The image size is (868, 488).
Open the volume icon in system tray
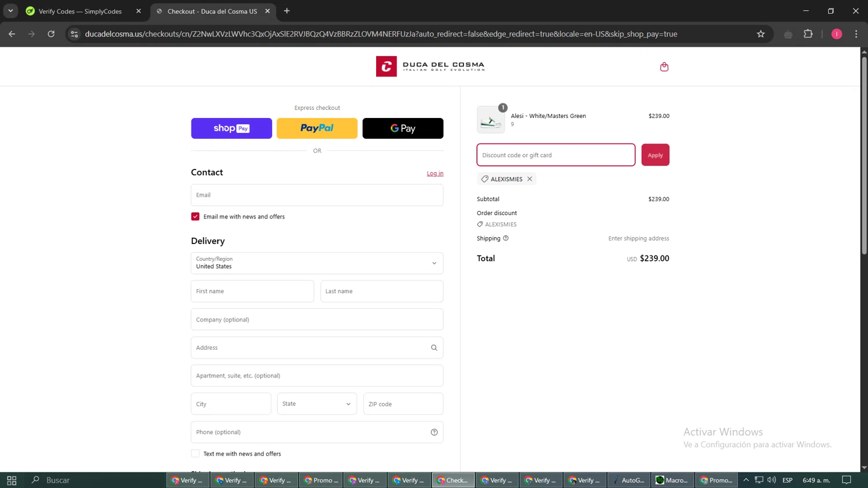[x=771, y=480]
